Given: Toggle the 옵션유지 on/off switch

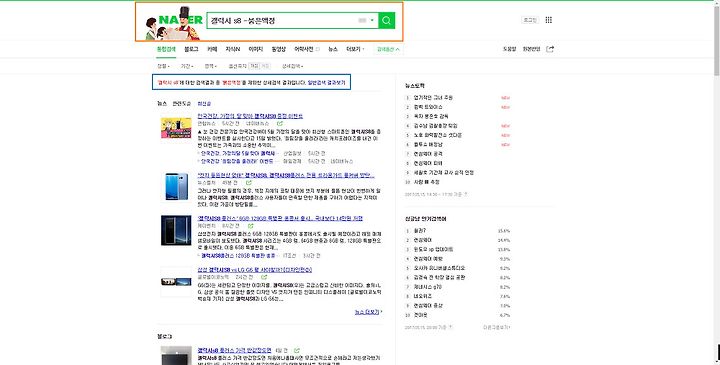Looking at the screenshot, I should coord(259,66).
